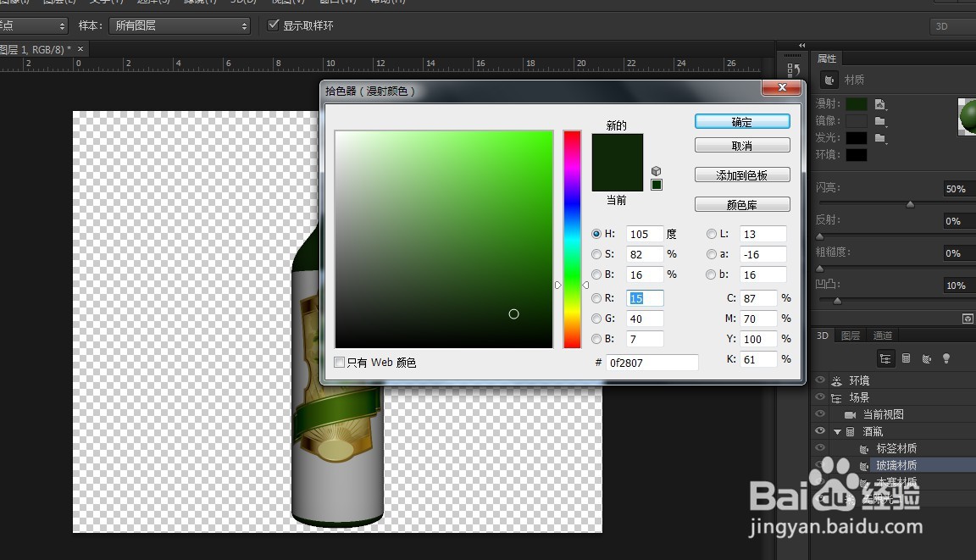This screenshot has width=976, height=560.
Task: Select the H hue radio button
Action: coord(596,234)
